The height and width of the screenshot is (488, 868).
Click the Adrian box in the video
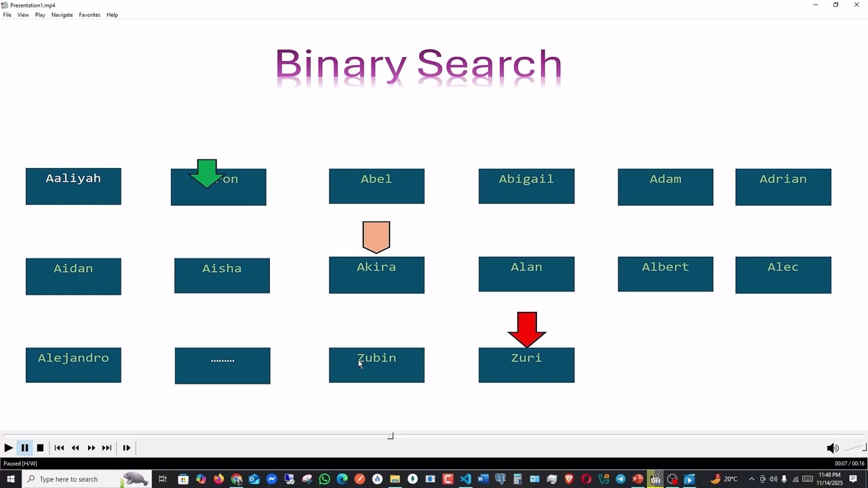pos(783,187)
